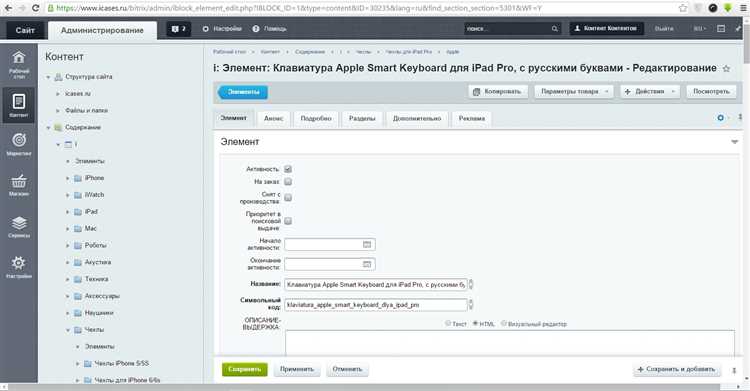This screenshot has height=391, width=750.
Task: Click the panel layout icon in header
Action: pyautogui.click(x=721, y=29)
